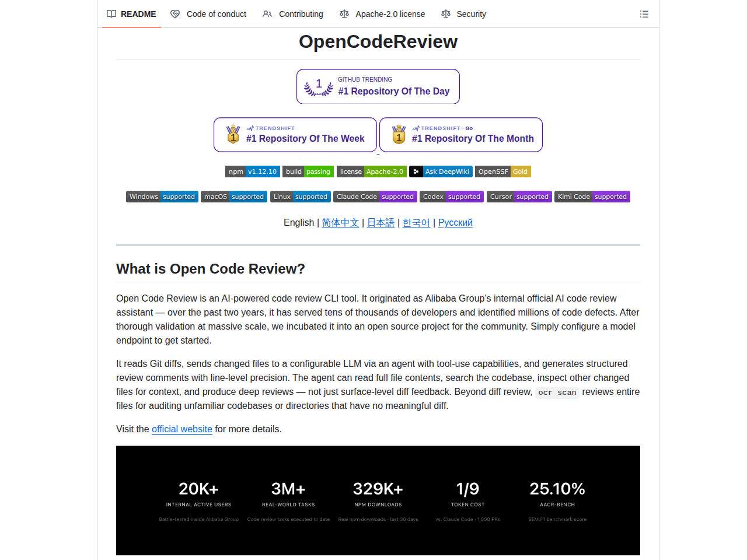Click the npm v1.12.10 badge
This screenshot has width=747, height=560.
(x=253, y=171)
